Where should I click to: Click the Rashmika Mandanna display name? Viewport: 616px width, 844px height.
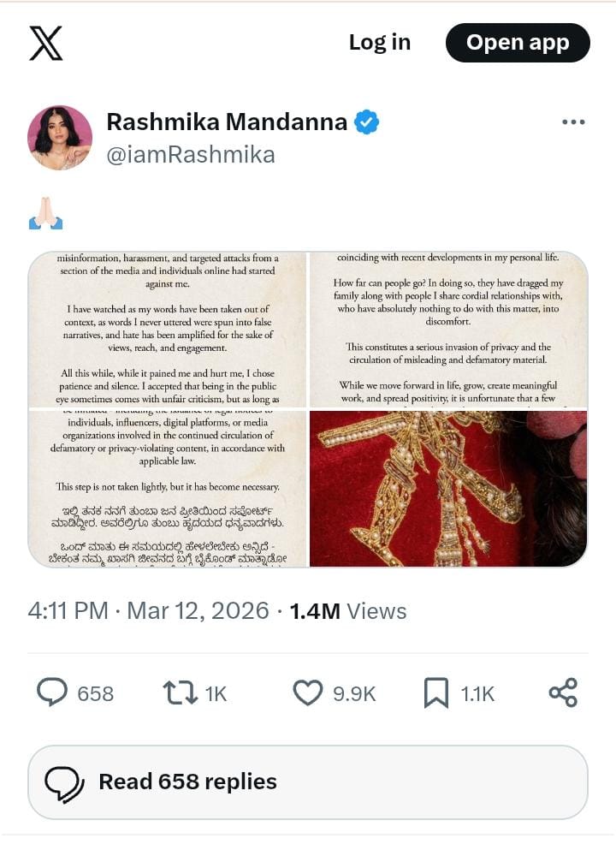point(227,122)
